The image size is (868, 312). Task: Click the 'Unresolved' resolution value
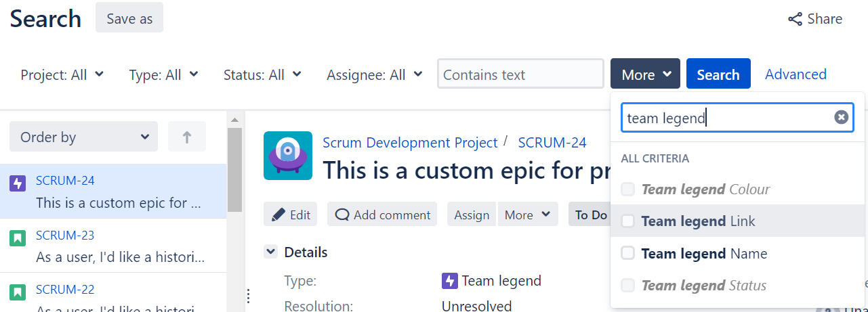(476, 306)
